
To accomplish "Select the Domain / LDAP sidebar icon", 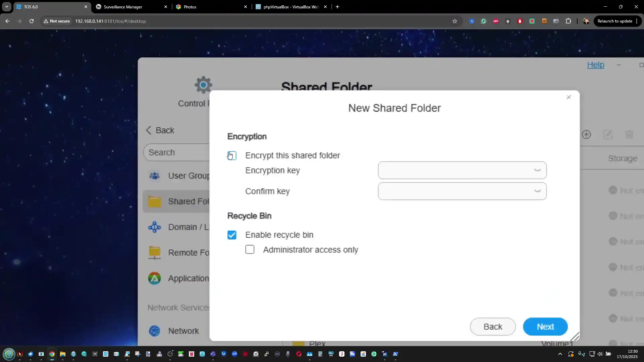I will tap(155, 227).
